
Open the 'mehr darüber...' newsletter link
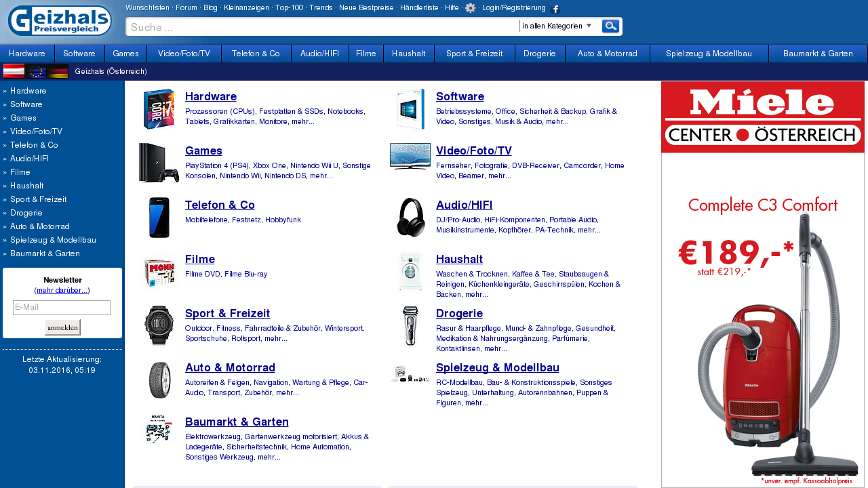pos(62,290)
